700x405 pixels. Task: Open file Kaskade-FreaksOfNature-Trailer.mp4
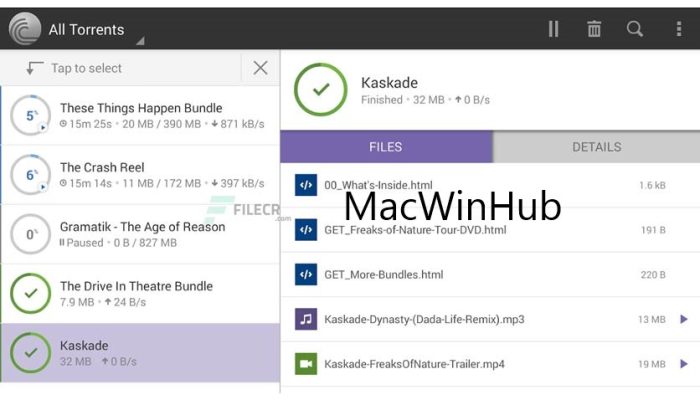pos(490,363)
